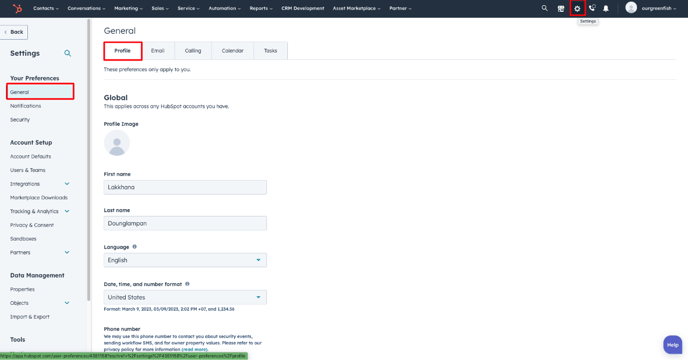Open Sandboxes settings
688x360 pixels.
23,239
